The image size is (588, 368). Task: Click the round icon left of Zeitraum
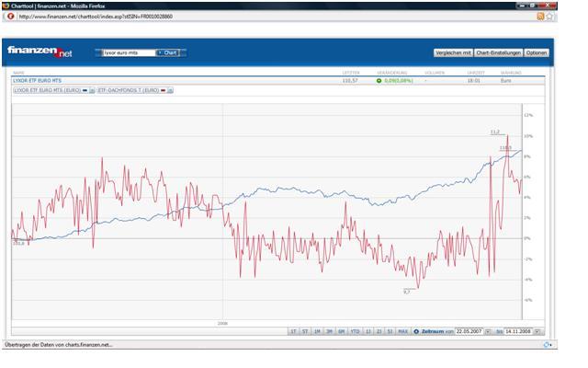416,331
